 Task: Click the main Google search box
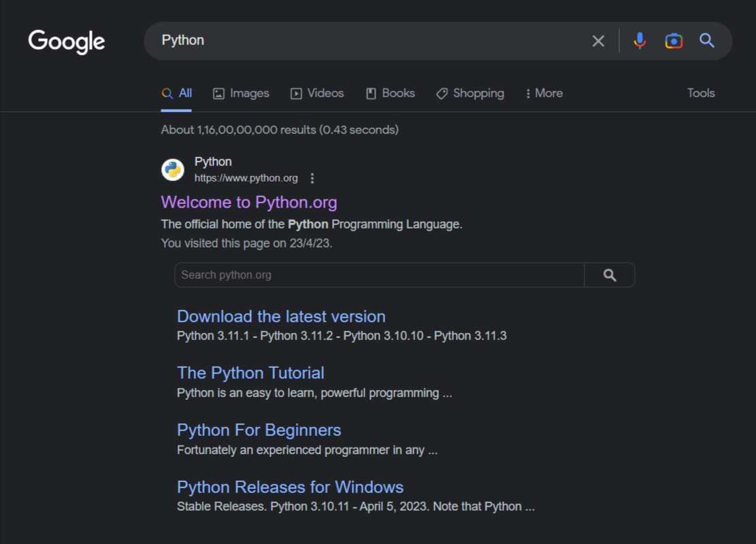pos(367,41)
